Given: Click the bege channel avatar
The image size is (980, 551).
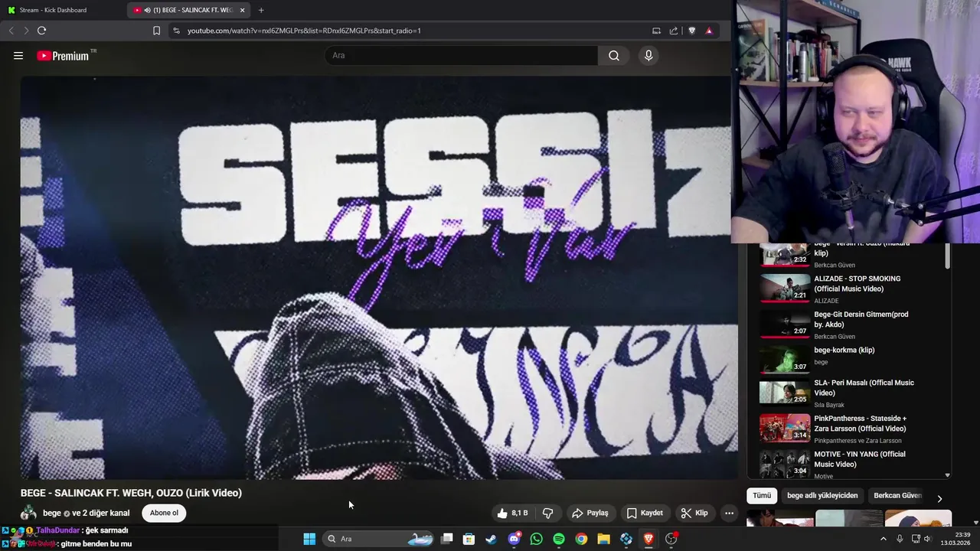Looking at the screenshot, I should (29, 513).
